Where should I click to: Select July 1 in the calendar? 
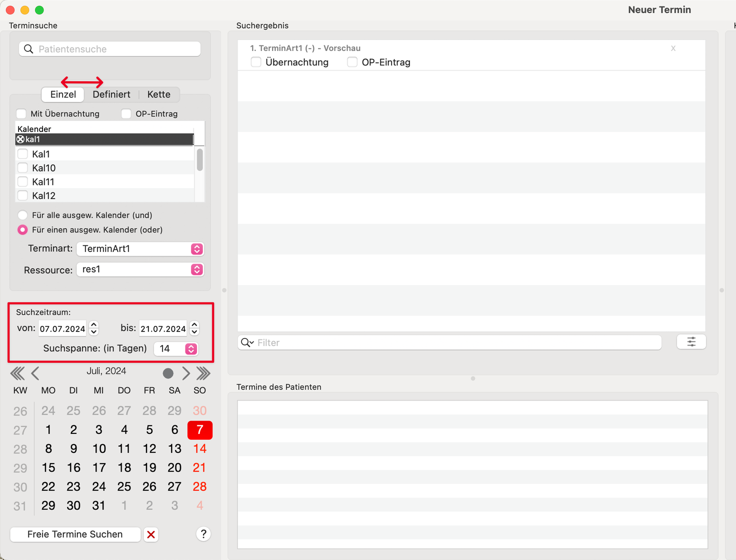coord(48,430)
